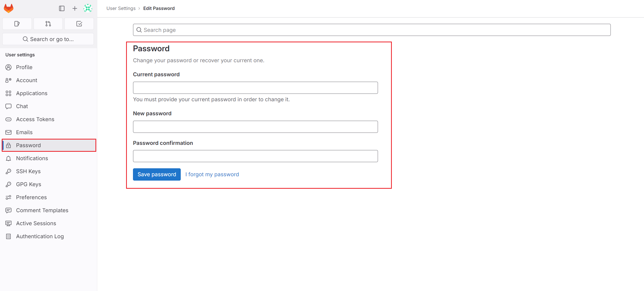Focus the Search page field

(372, 30)
